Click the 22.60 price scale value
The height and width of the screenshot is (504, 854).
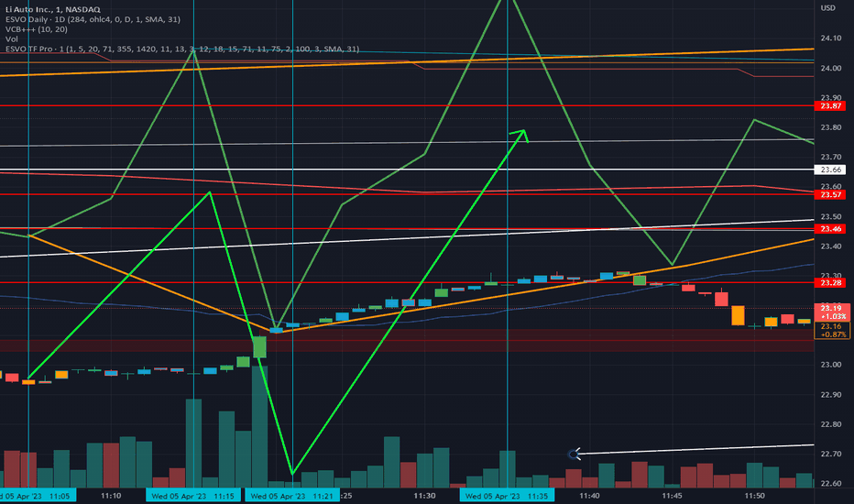830,483
